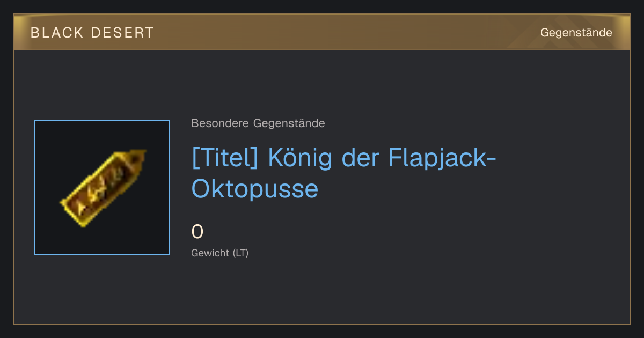Click the [Titel] prefix in the item name

[225, 159]
